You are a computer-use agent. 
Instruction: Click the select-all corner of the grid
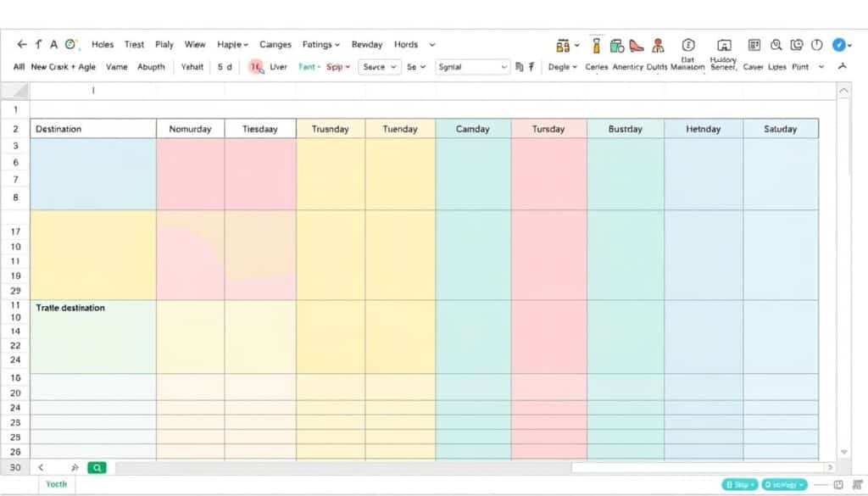click(15, 91)
